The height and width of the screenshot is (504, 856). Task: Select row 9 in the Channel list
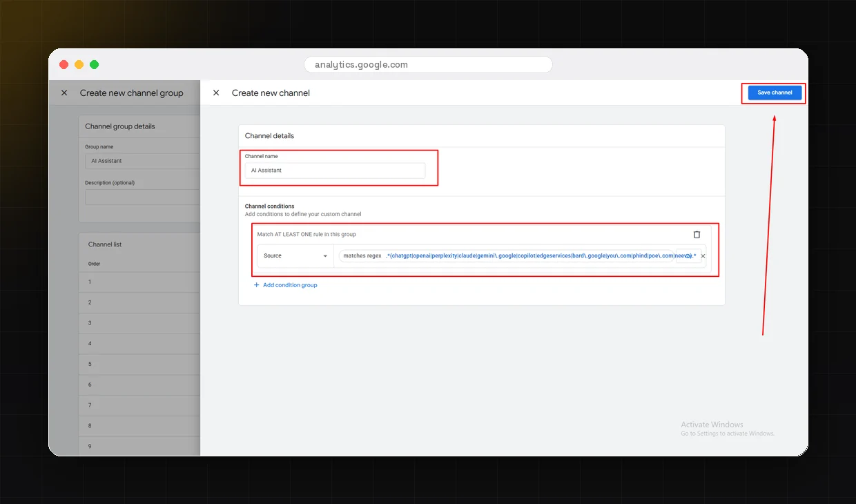(x=139, y=446)
